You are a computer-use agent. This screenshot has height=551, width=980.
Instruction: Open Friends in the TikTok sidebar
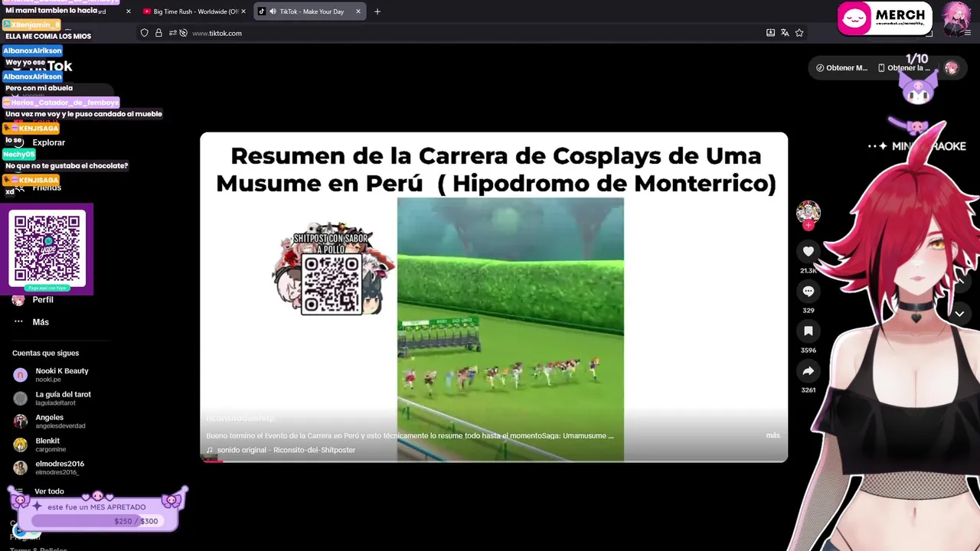tap(47, 187)
